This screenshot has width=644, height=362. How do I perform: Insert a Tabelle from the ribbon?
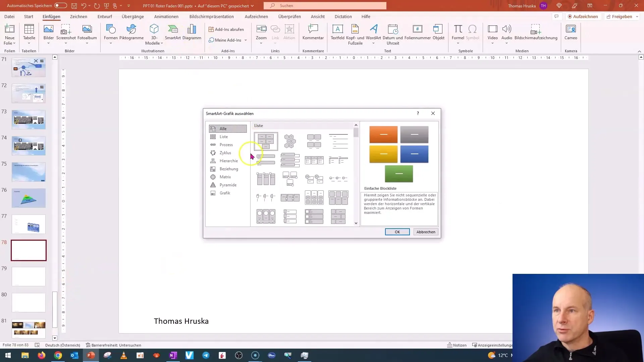pos(29,35)
